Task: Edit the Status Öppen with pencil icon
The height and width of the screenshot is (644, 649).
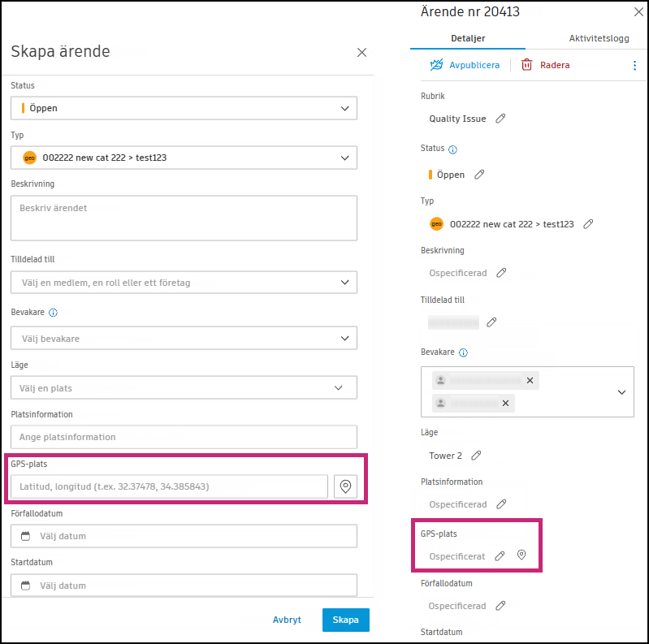Action: coord(479,174)
